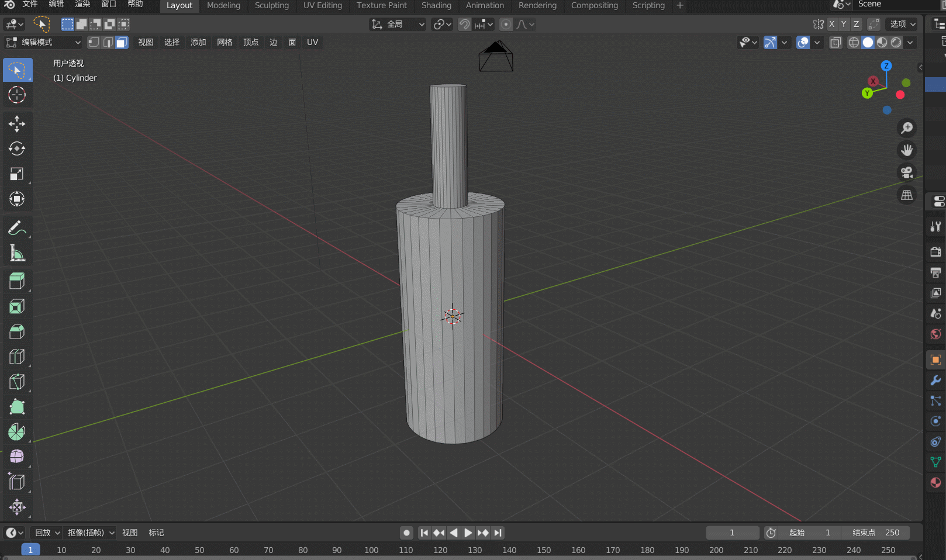Play the animation forward

[468, 533]
